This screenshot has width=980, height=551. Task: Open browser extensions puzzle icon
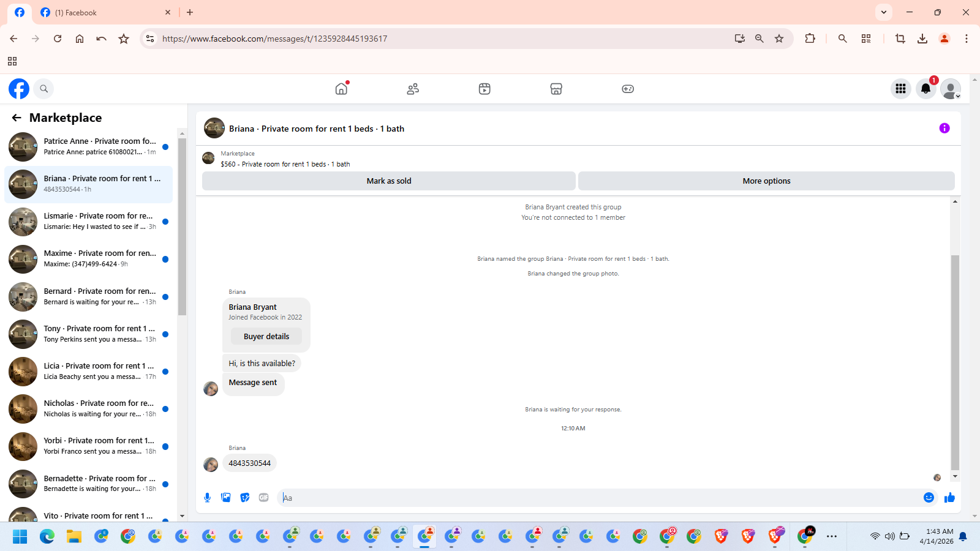pos(810,39)
